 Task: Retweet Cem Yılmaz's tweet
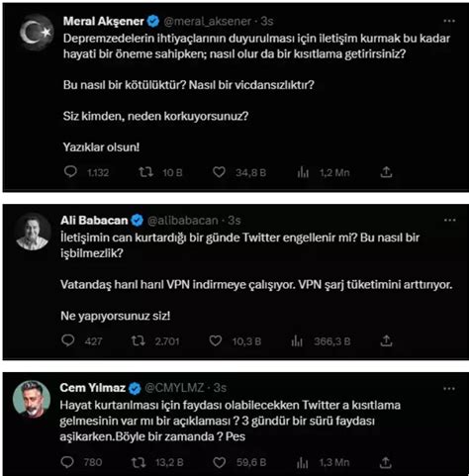click(x=139, y=462)
